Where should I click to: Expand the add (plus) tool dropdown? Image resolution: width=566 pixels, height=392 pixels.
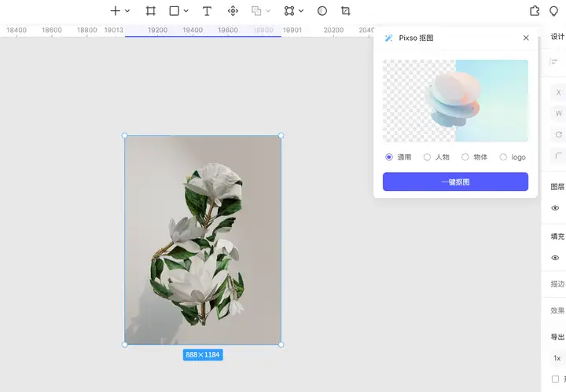[127, 11]
